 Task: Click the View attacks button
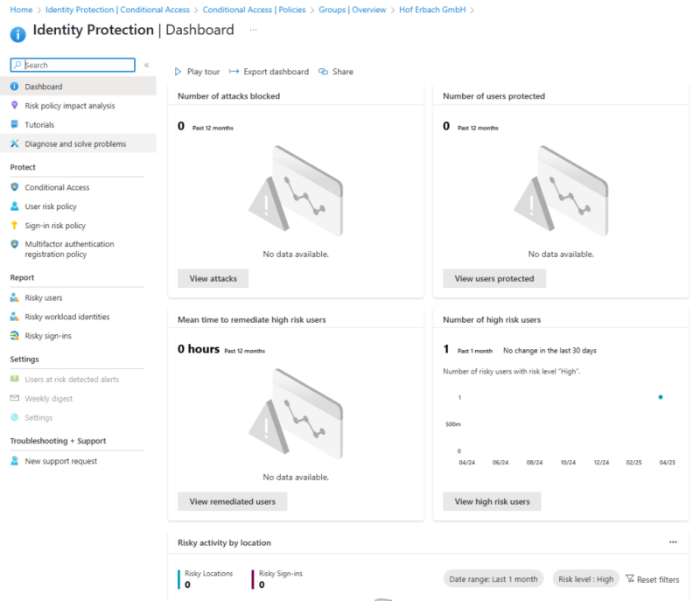213,277
